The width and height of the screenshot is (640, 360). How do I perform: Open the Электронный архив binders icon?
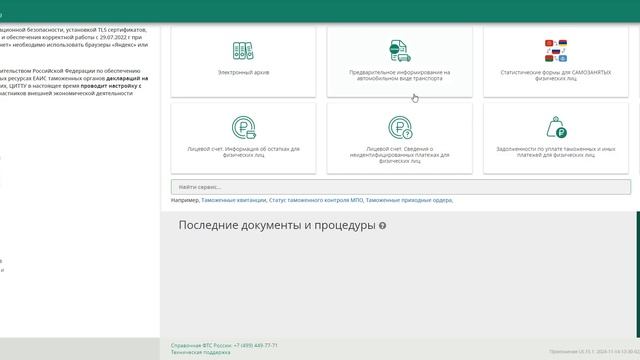coord(243,51)
